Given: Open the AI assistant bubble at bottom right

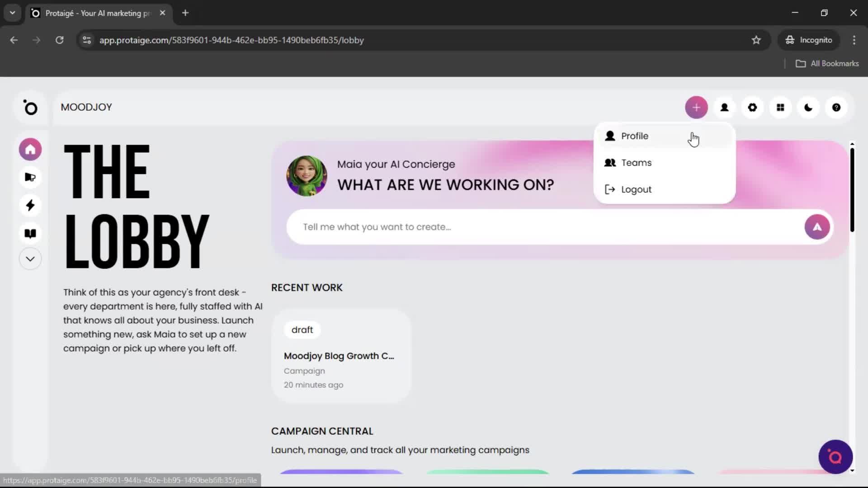Looking at the screenshot, I should coord(835,457).
